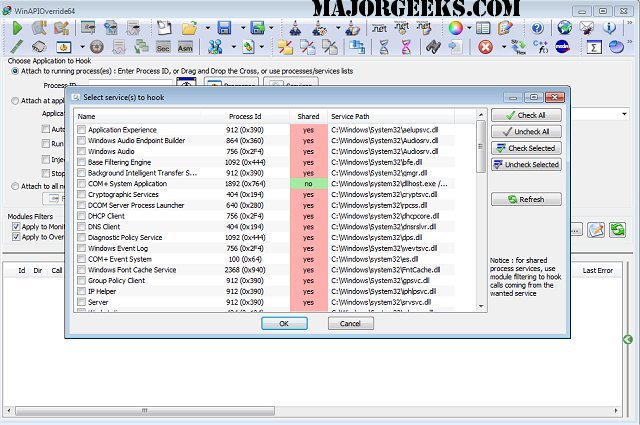This screenshot has width=640, height=425.
Task: Tick the COM+ System Application checkbox
Action: pos(81,184)
